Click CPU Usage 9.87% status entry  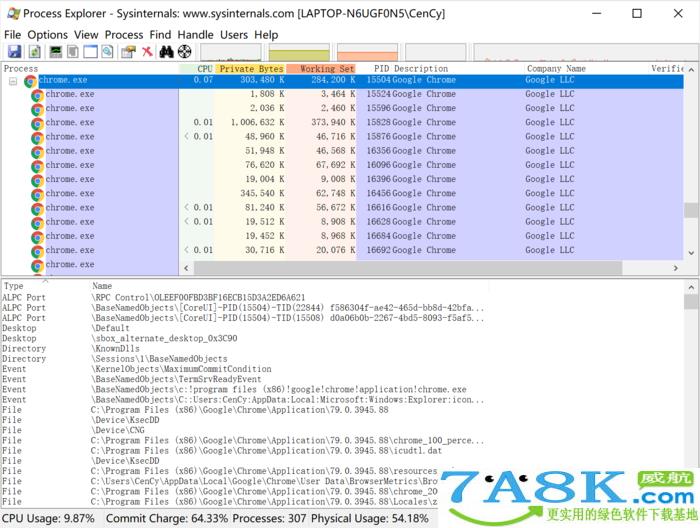coord(48,519)
